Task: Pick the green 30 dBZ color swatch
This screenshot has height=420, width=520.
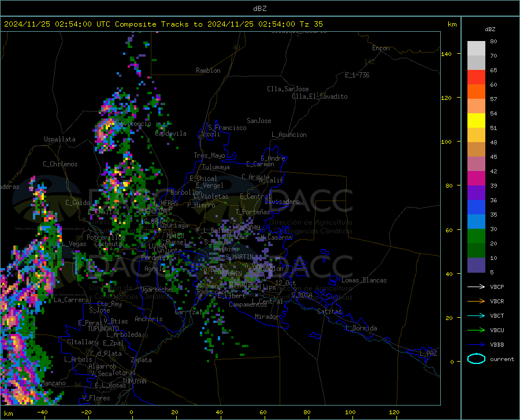Action: [476, 236]
